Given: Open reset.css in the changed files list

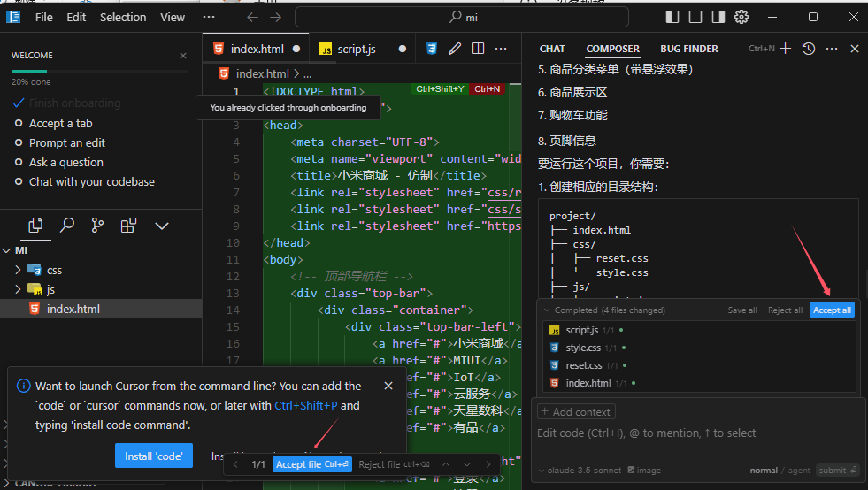Looking at the screenshot, I should point(583,365).
